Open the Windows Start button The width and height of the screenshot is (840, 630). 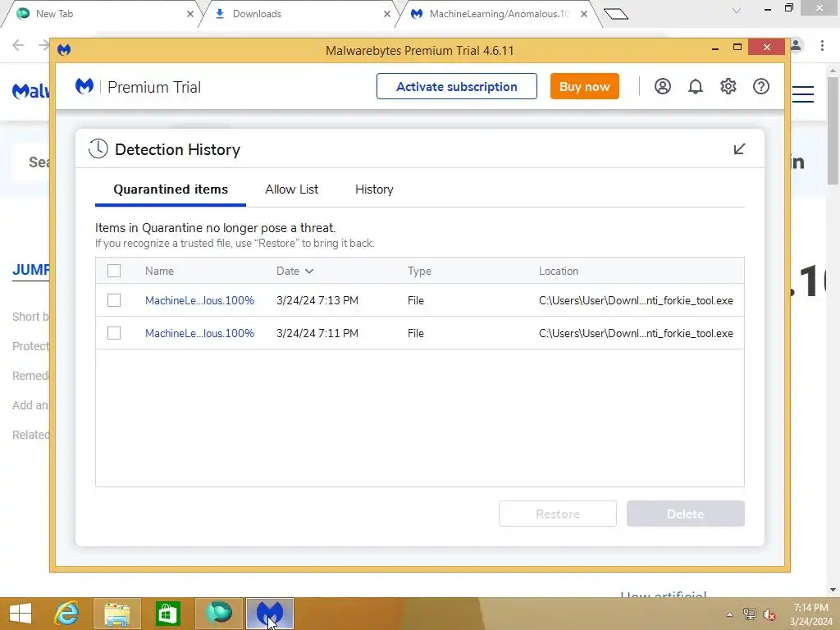[21, 614]
